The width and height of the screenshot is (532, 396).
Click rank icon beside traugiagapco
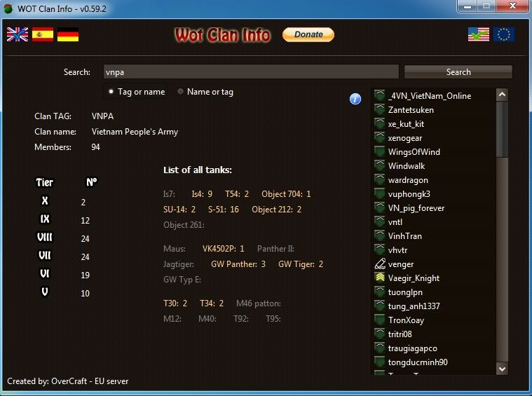click(x=380, y=348)
